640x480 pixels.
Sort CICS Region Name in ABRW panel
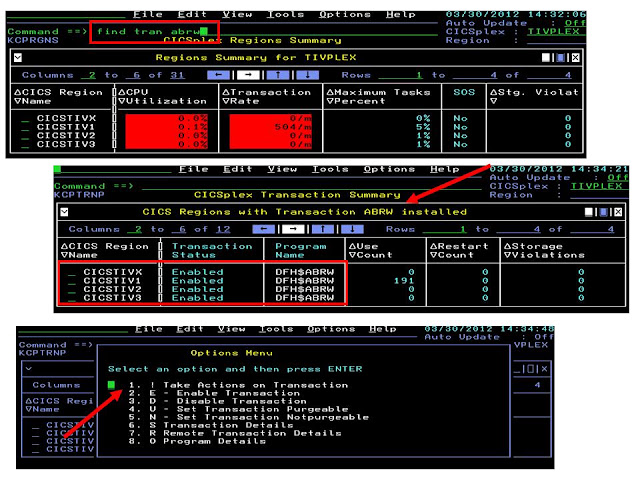coord(105,251)
